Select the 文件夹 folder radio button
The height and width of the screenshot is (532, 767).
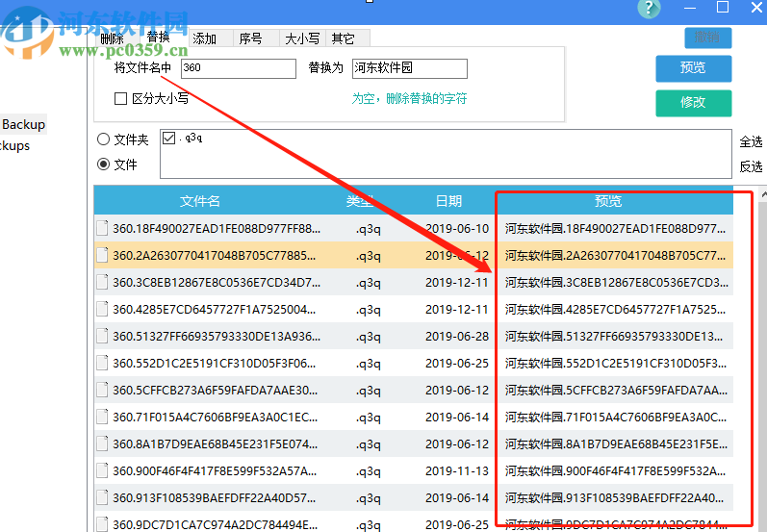pyautogui.click(x=103, y=139)
